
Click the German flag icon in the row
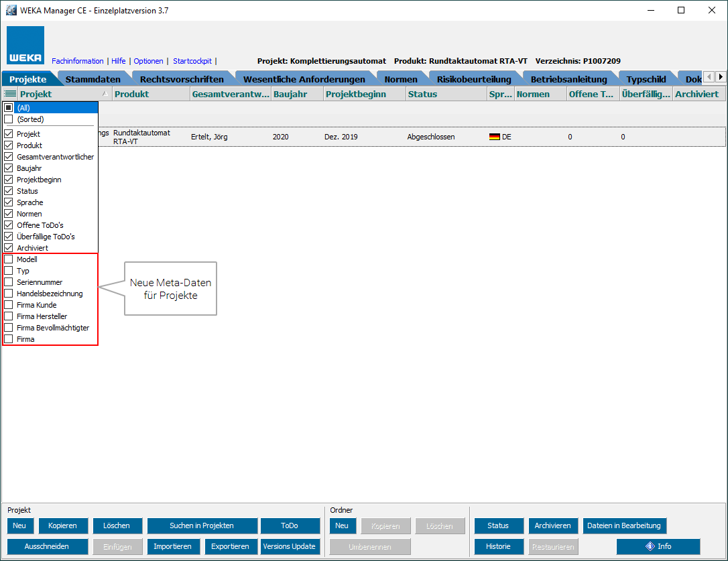pyautogui.click(x=495, y=137)
